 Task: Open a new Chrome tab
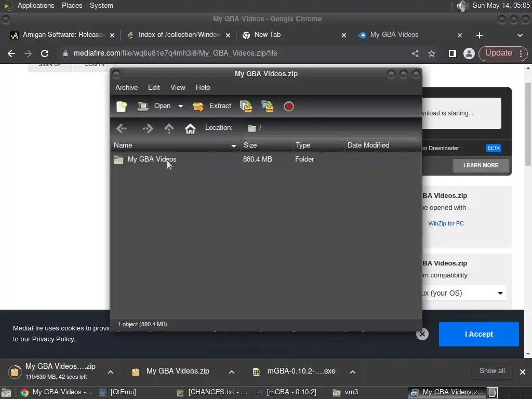pos(480,35)
